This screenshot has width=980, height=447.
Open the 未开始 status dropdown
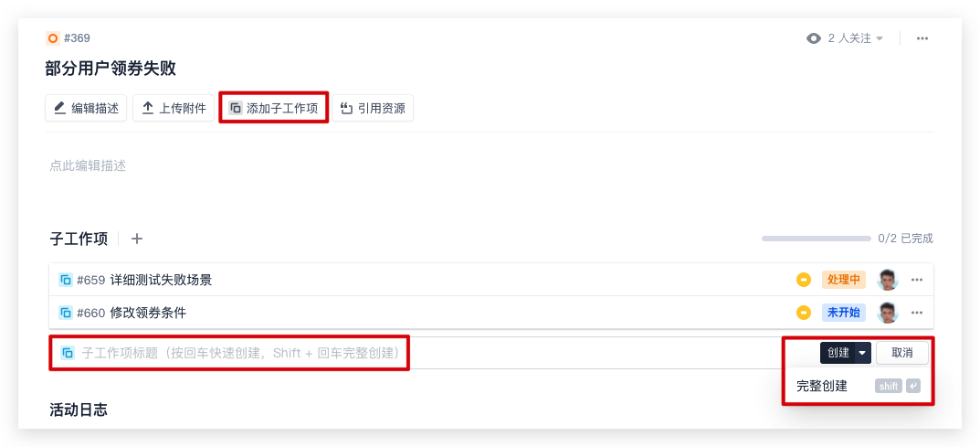pyautogui.click(x=844, y=313)
